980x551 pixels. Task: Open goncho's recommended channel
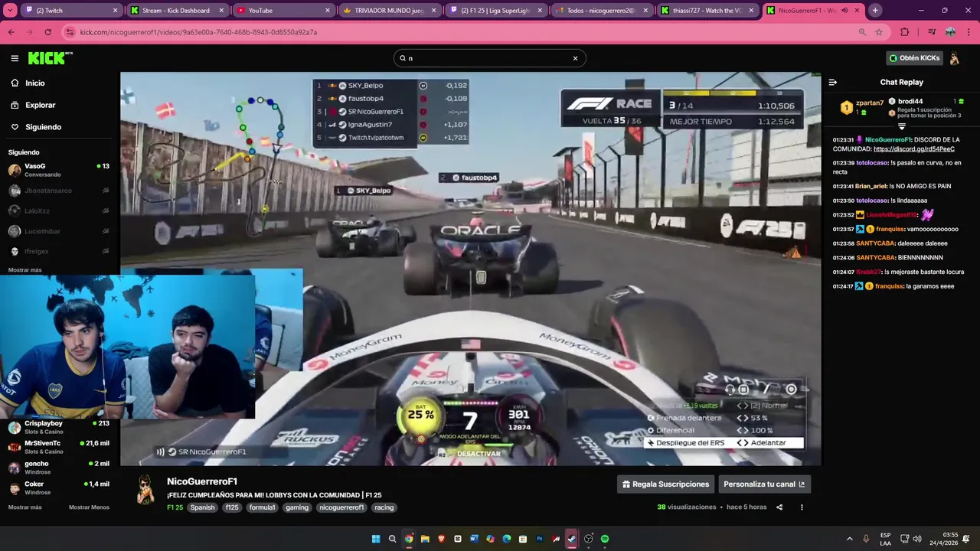(x=58, y=467)
